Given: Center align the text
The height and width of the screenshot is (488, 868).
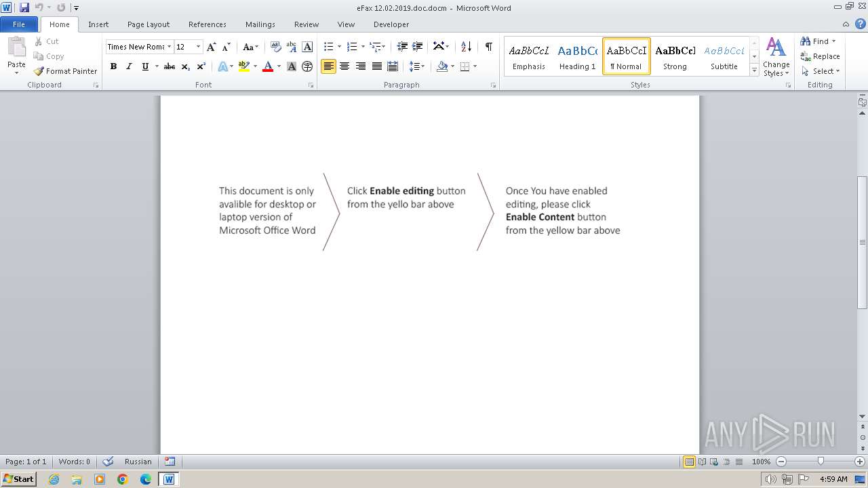Looking at the screenshot, I should [344, 66].
